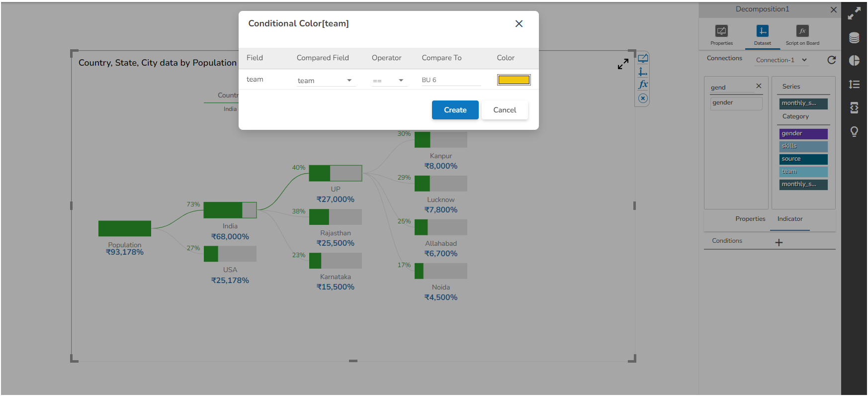Click the 73% label on India branch
This screenshot has height=396, width=868.
pyautogui.click(x=193, y=204)
